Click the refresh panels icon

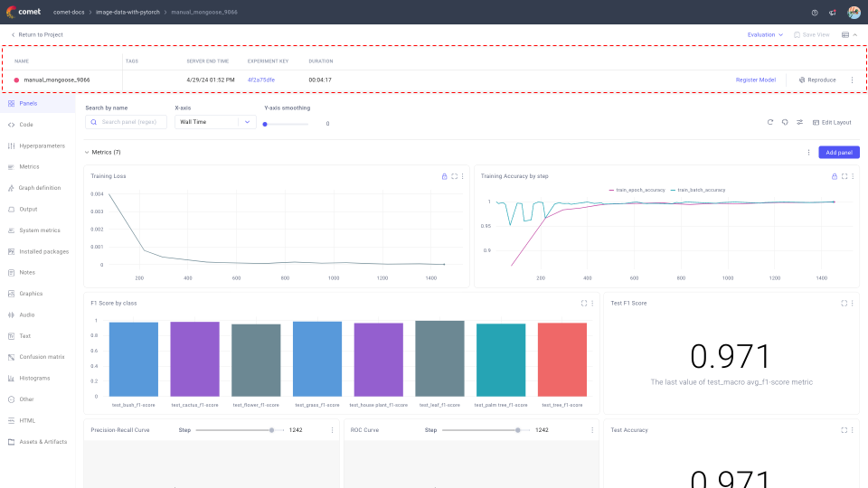(770, 122)
